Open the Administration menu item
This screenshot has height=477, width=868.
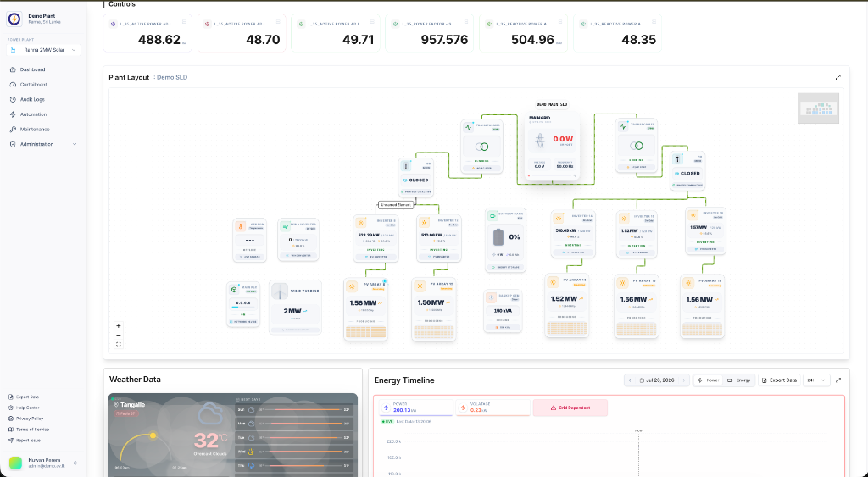tap(43, 144)
